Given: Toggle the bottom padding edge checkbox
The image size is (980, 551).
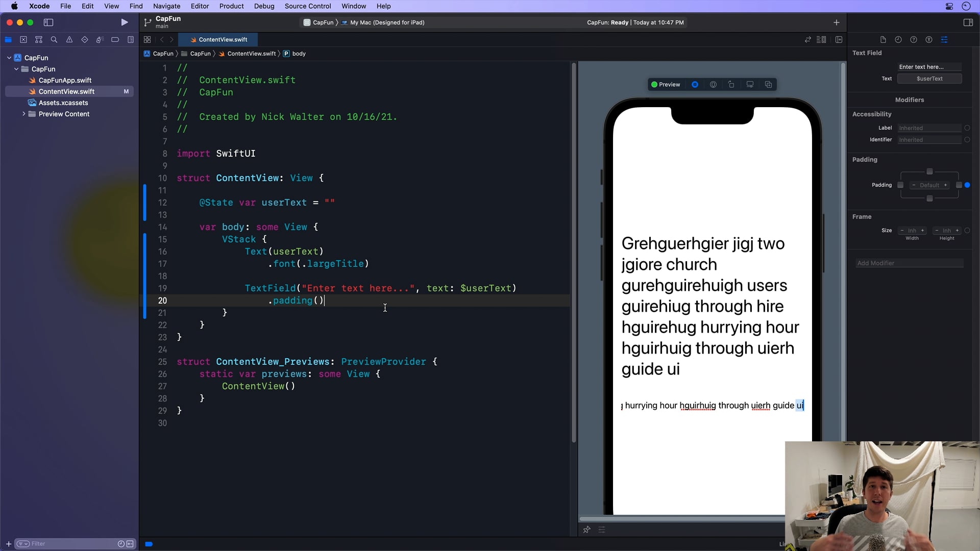Looking at the screenshot, I should [929, 198].
